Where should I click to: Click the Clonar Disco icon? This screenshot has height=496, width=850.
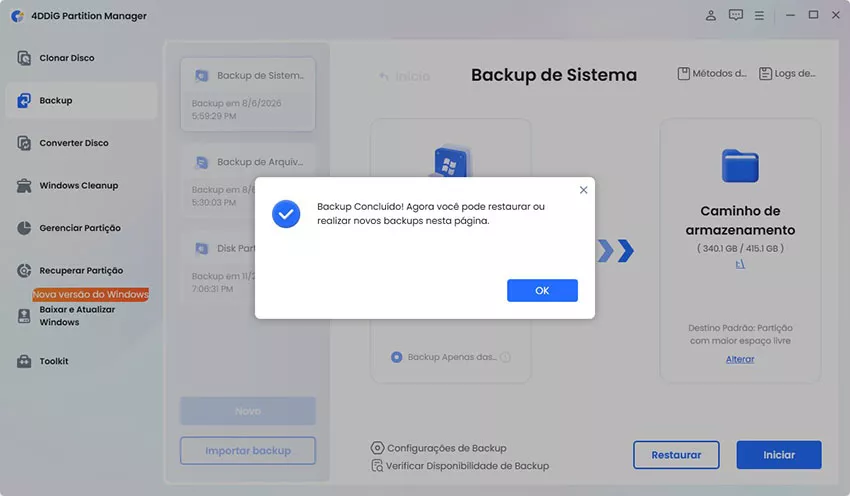24,58
